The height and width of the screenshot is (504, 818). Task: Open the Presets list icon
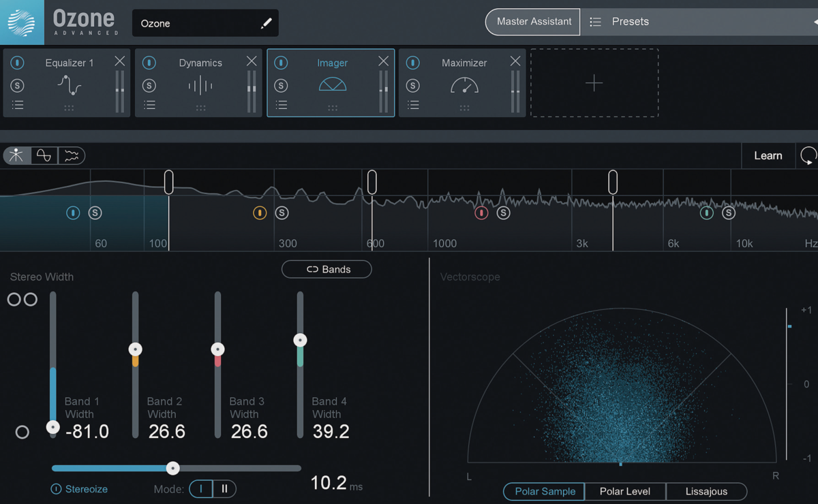coord(595,22)
